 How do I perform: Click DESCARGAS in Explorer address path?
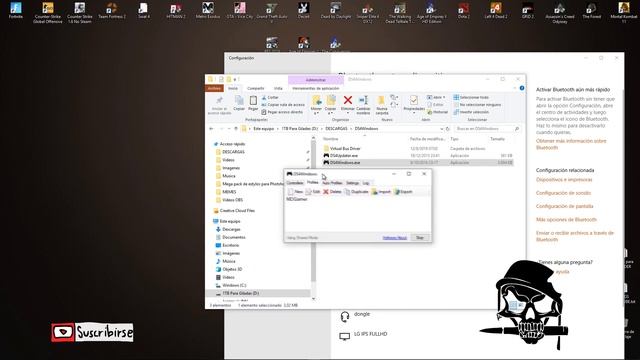[336, 129]
